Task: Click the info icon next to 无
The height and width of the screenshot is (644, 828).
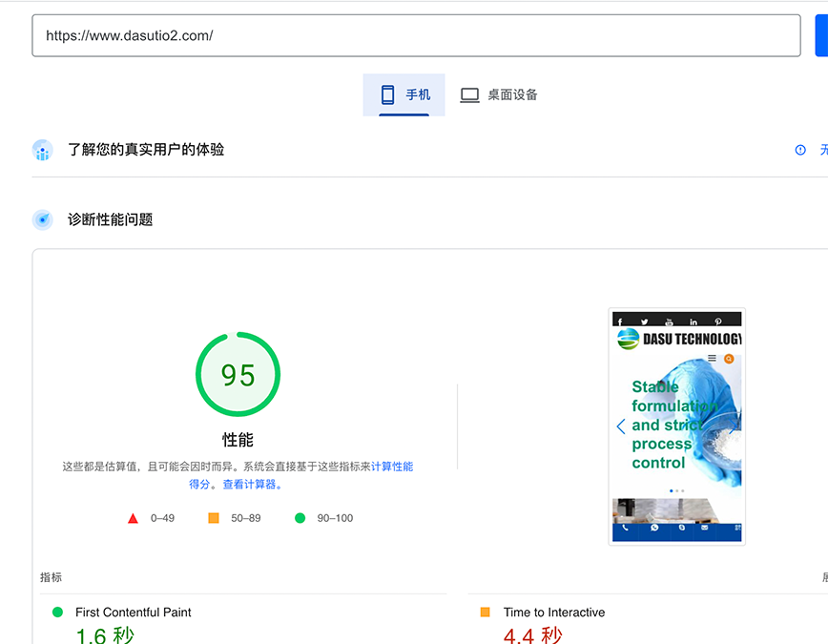Action: pos(799,150)
